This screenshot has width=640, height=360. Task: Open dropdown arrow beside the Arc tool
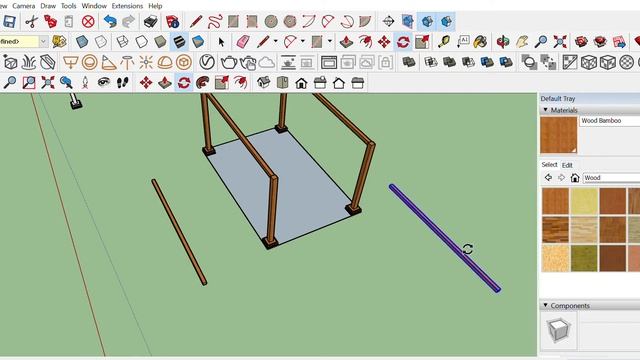click(302, 42)
